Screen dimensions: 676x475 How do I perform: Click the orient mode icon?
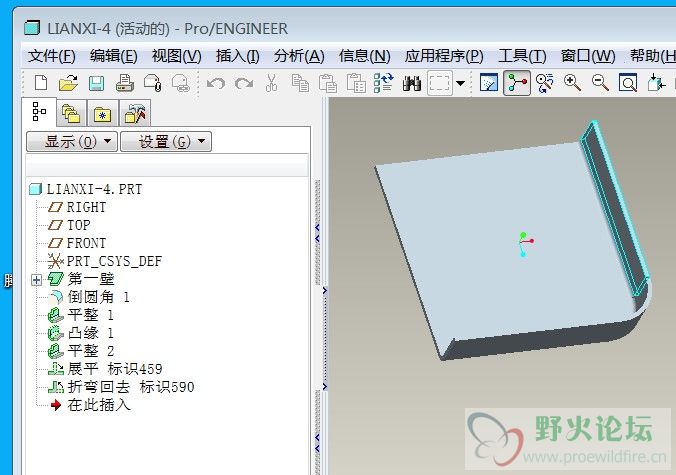pos(545,83)
